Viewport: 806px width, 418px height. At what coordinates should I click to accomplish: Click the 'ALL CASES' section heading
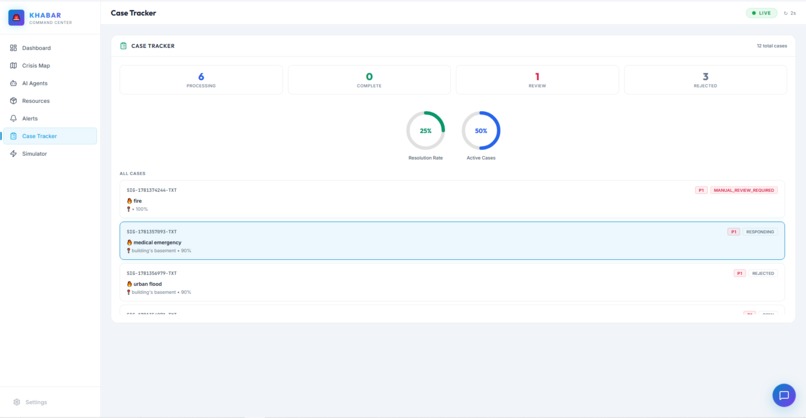(133, 173)
